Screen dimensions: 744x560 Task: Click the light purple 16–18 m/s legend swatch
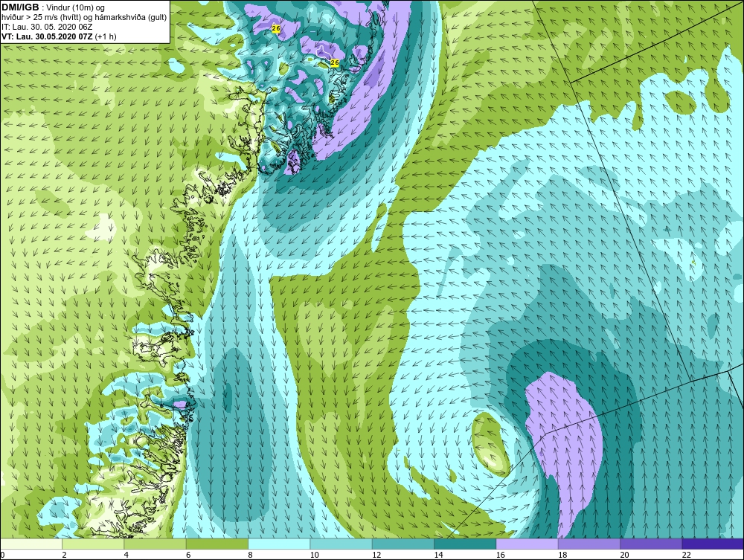click(527, 544)
